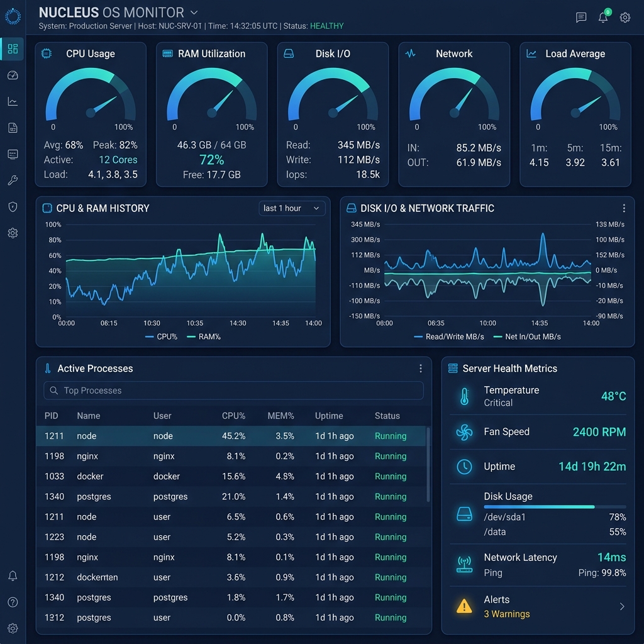
Task: Open the line chart sidebar icon
Action: coord(13,101)
